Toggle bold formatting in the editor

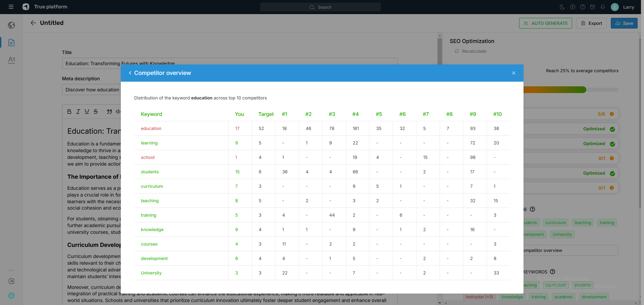(69, 112)
